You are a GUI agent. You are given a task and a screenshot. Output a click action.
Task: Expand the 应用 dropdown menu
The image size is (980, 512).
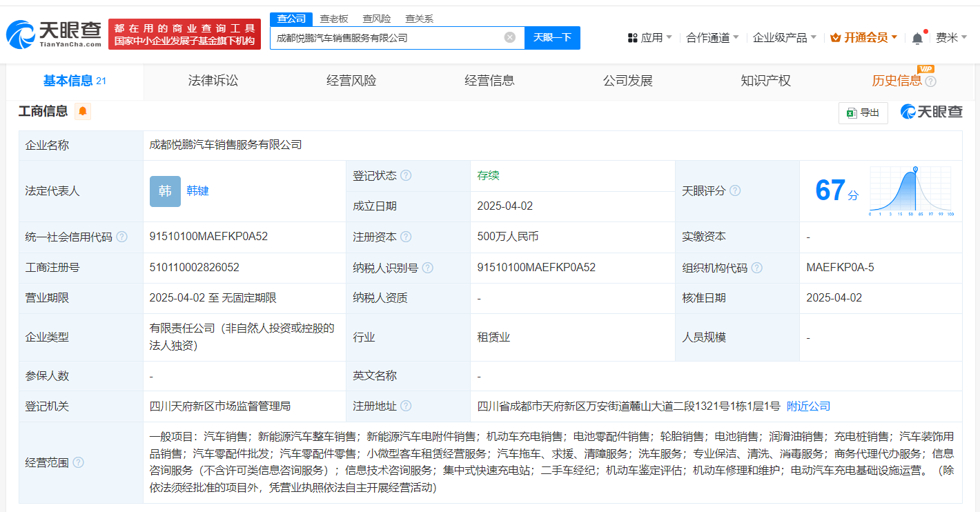[650, 37]
